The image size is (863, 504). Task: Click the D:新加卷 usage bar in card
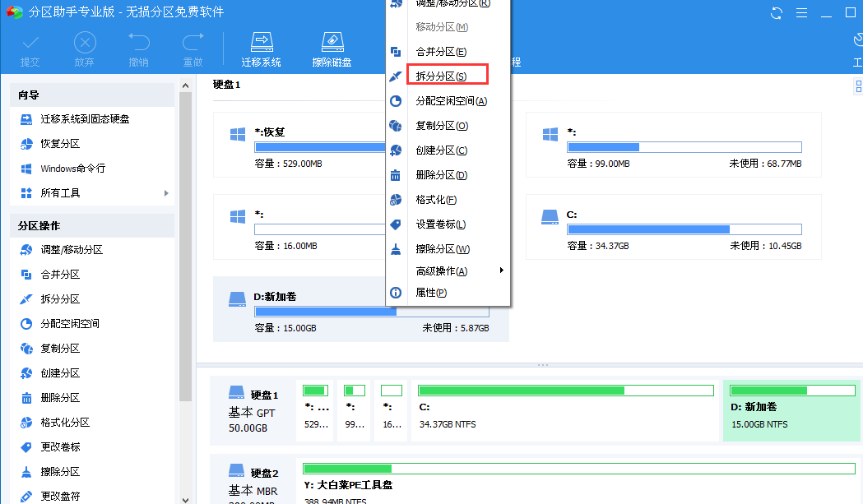click(372, 312)
